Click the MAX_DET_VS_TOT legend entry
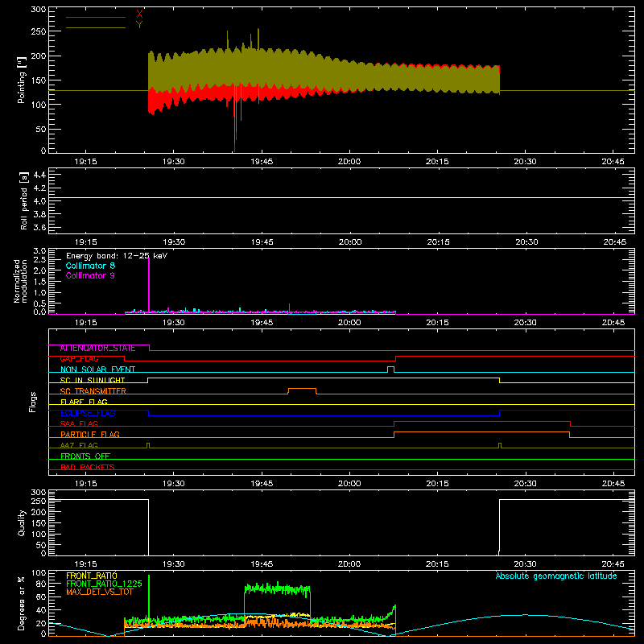The image size is (644, 644). point(100,592)
